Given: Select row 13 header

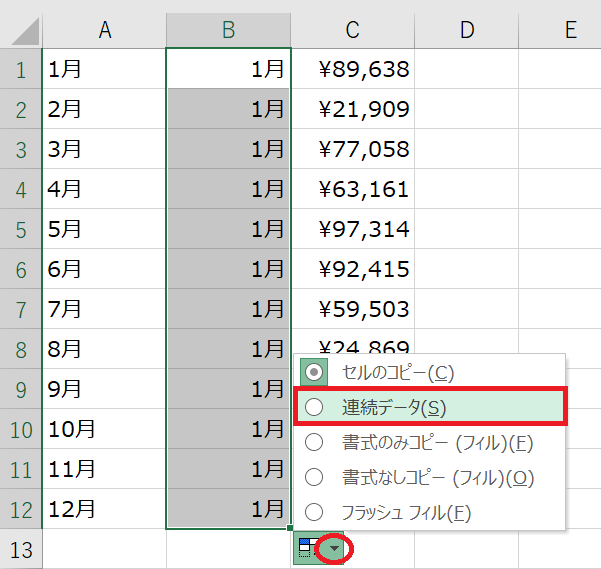Looking at the screenshot, I should coord(21,549).
